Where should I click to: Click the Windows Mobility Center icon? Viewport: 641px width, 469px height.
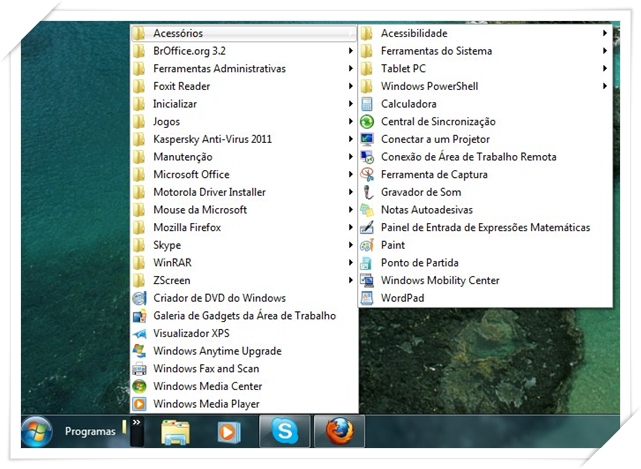pos(367,280)
